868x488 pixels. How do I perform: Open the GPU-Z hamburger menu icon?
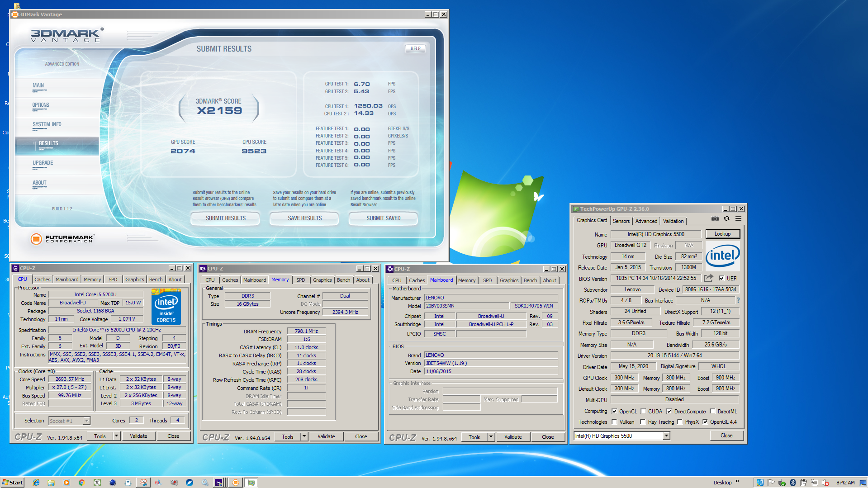pos(738,219)
